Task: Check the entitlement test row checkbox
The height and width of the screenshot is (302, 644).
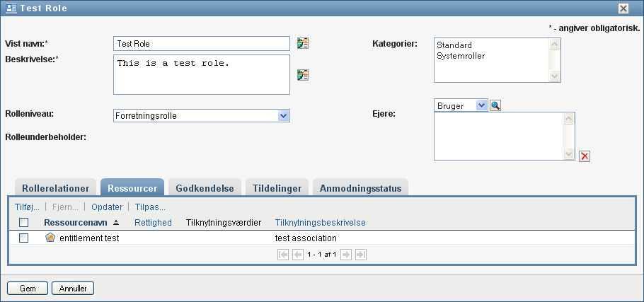Action: (x=23, y=238)
